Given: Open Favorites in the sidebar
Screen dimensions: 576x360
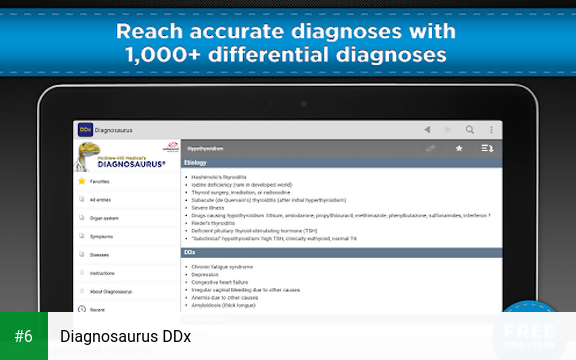Looking at the screenshot, I should click(x=127, y=181).
